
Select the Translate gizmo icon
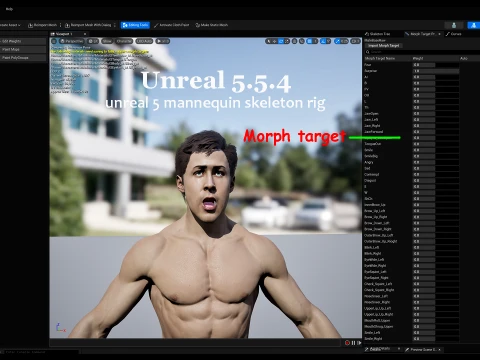tap(274, 41)
